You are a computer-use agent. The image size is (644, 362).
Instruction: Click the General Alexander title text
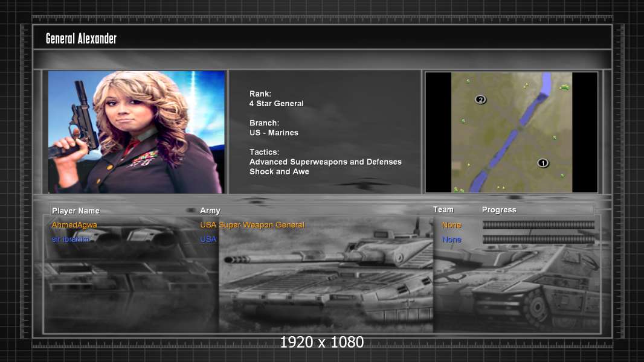pos(82,39)
